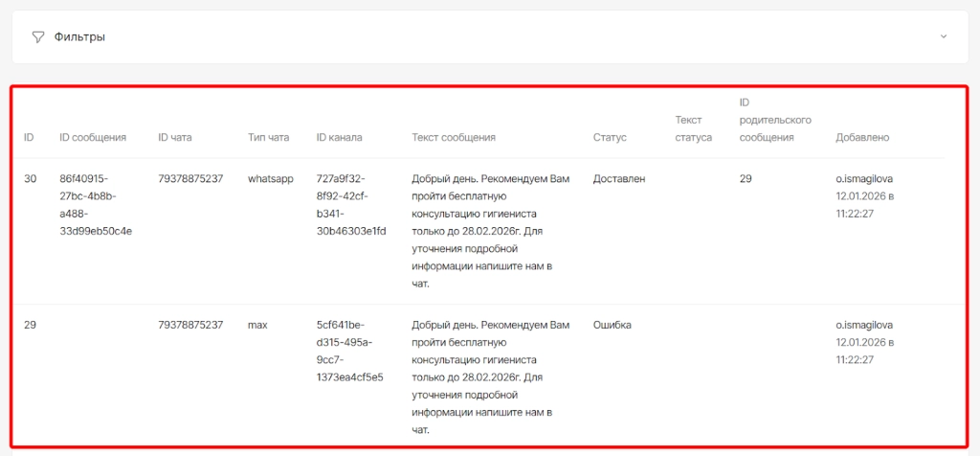The height and width of the screenshot is (456, 980).
Task: Click the Статус column header
Action: [610, 138]
